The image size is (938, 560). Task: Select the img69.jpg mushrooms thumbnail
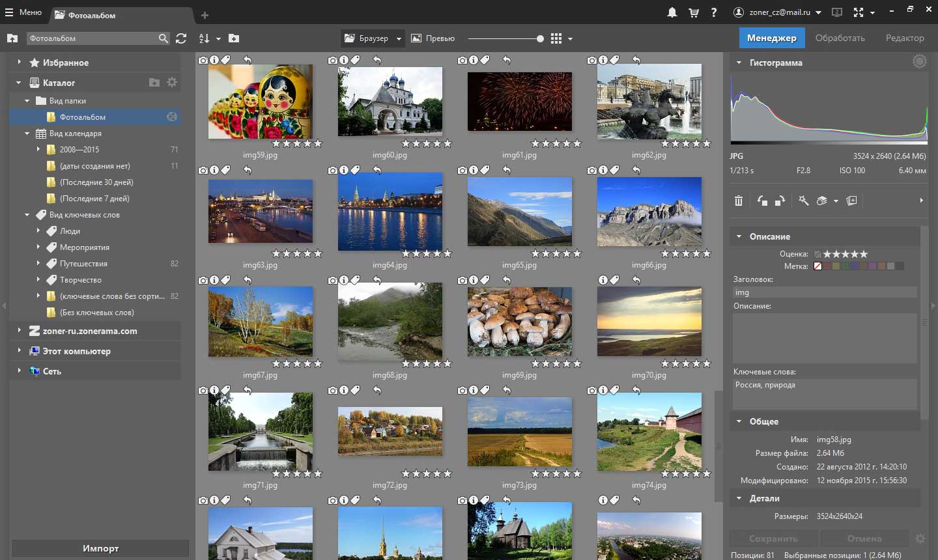520,322
